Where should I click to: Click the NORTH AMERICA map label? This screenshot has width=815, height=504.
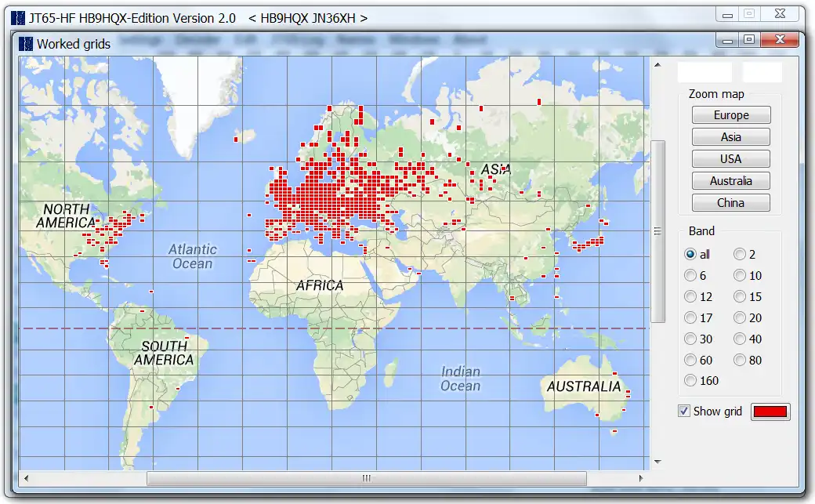[66, 216]
